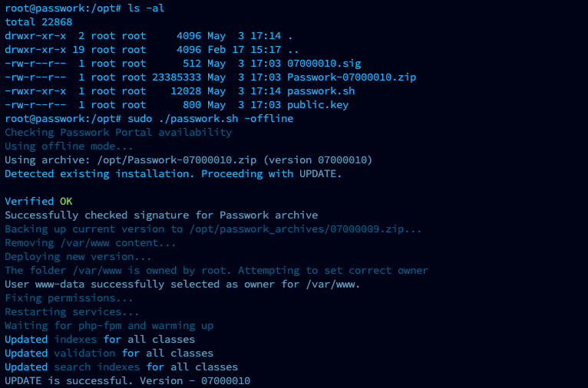Click the green 'OK' verification text
This screenshot has width=588, height=388.
click(66, 202)
